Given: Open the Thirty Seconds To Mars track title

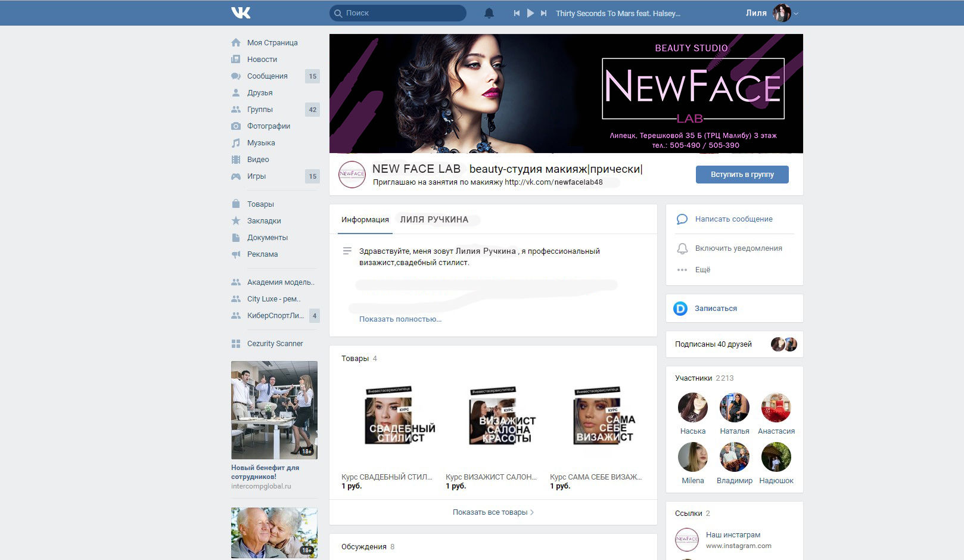Looking at the screenshot, I should (618, 13).
